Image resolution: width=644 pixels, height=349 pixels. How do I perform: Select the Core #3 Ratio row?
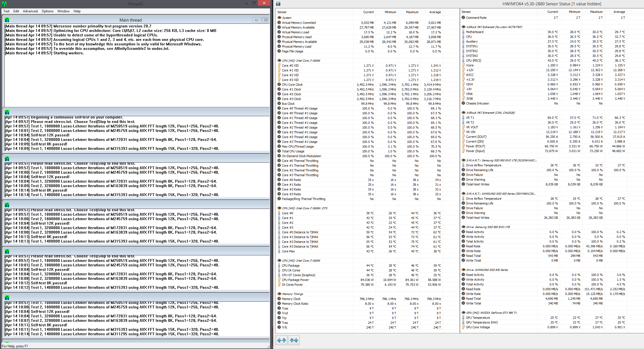(x=359, y=194)
